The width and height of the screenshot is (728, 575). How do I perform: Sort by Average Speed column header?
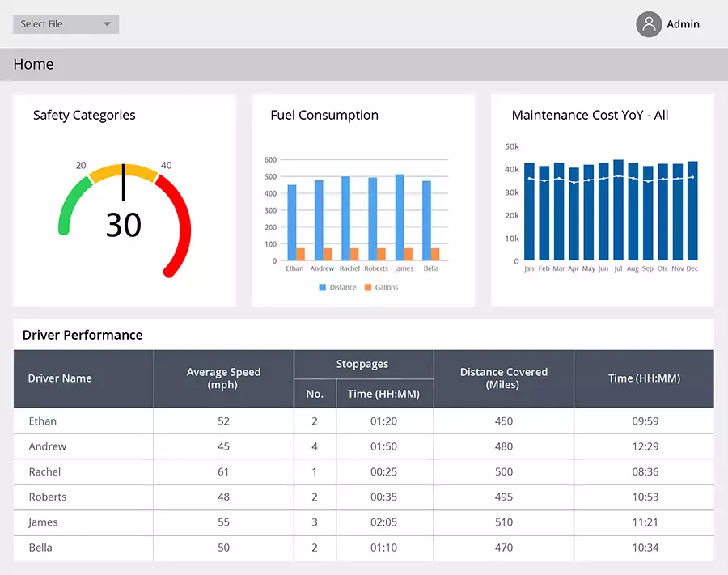coord(223,378)
